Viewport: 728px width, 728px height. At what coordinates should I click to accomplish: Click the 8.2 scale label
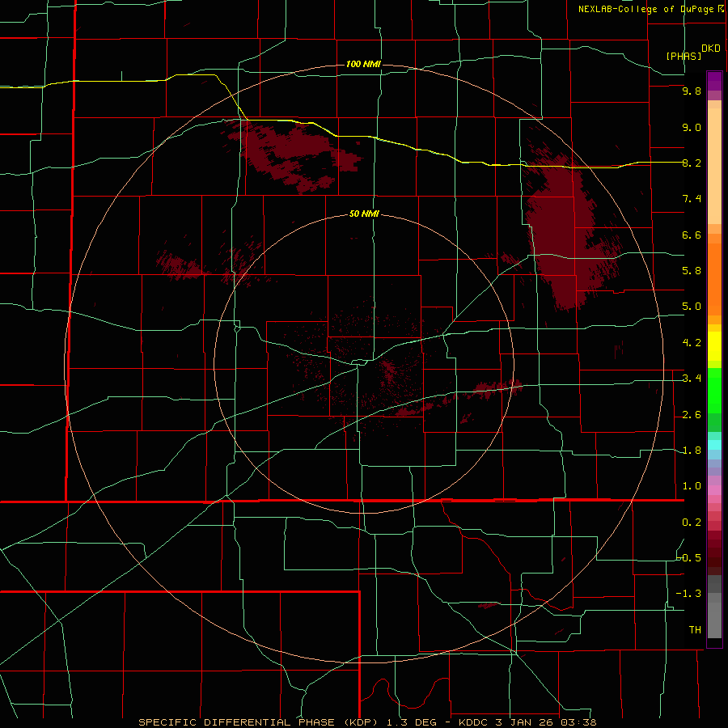[692, 163]
